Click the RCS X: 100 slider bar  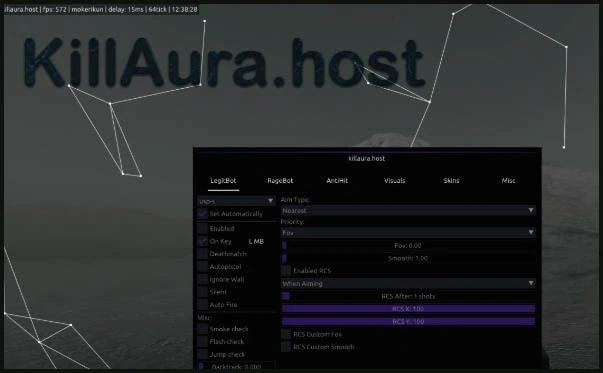(x=408, y=309)
